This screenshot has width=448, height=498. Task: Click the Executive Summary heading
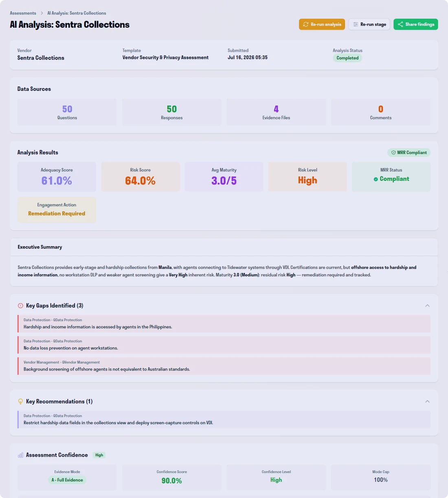[x=40, y=247]
